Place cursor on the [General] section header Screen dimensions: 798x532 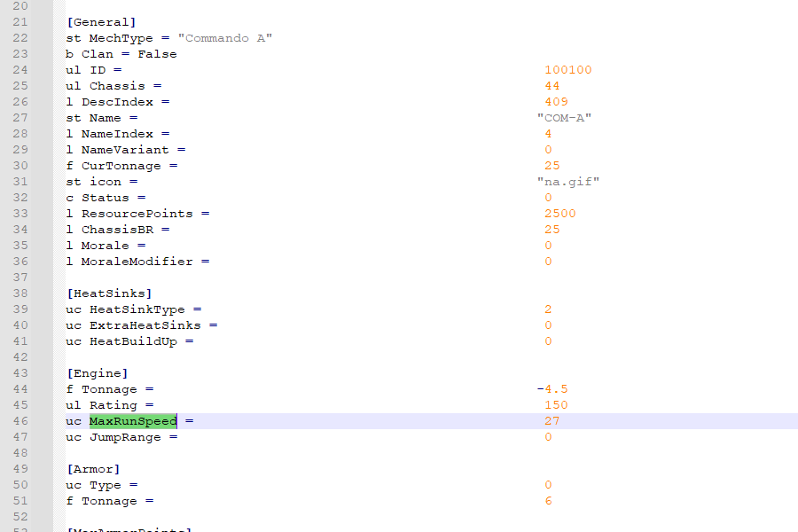pos(101,22)
